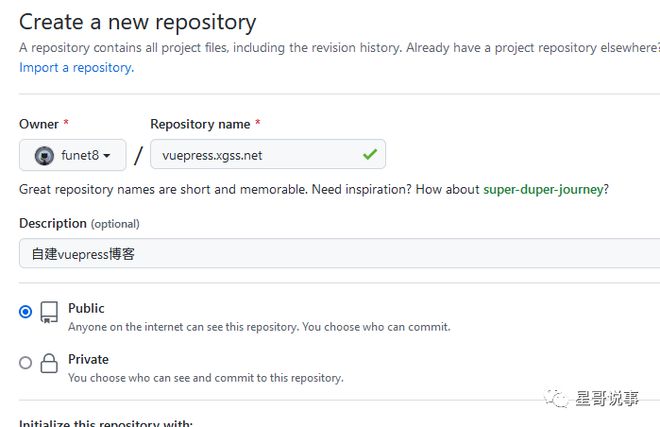The width and height of the screenshot is (660, 427).
Task: Select the Private visibility radio button
Action: [26, 363]
